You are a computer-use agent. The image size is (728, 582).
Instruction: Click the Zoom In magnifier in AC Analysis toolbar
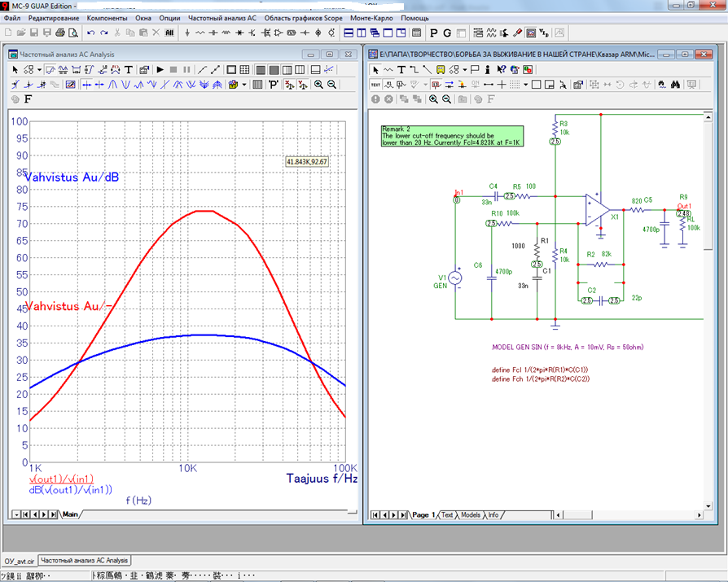coord(318,85)
